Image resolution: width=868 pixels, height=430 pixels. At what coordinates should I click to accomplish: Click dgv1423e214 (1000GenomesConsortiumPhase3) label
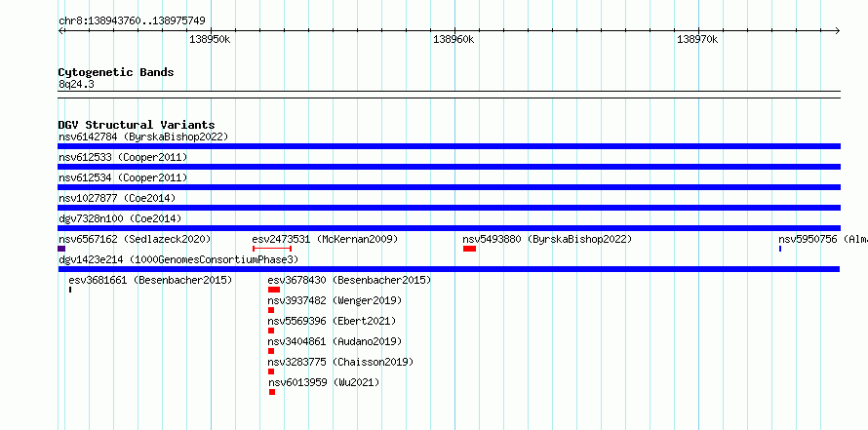click(x=178, y=259)
